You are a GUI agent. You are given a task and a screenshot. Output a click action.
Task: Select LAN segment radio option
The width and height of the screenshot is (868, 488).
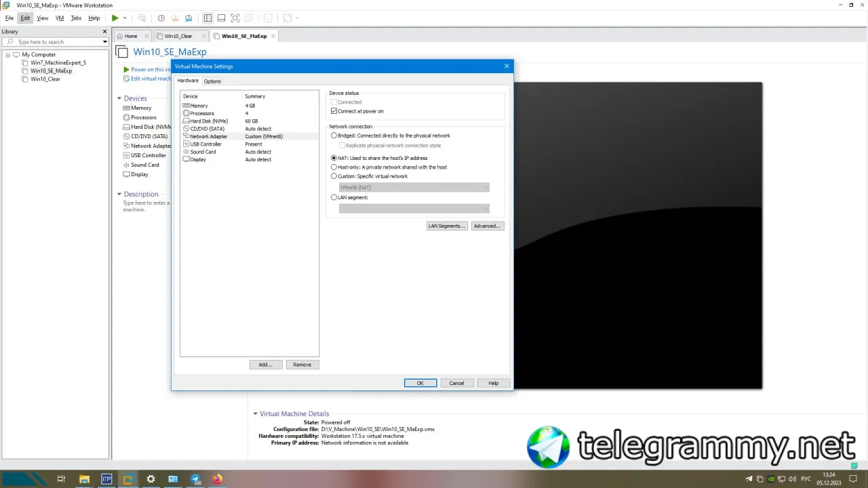pyautogui.click(x=334, y=197)
